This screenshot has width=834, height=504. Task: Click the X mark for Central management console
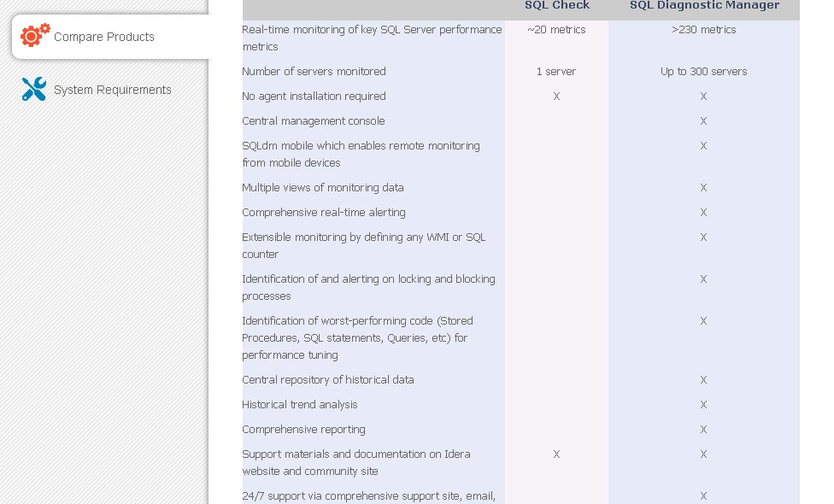tap(704, 121)
